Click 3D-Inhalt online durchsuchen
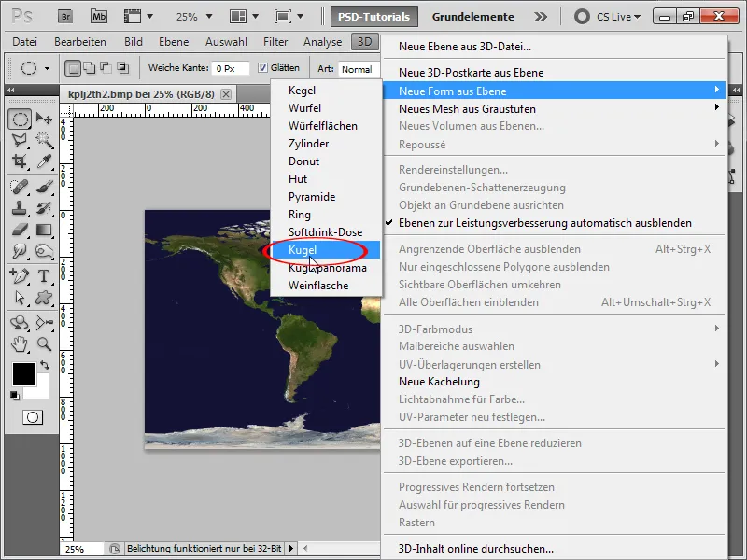 tap(554, 549)
